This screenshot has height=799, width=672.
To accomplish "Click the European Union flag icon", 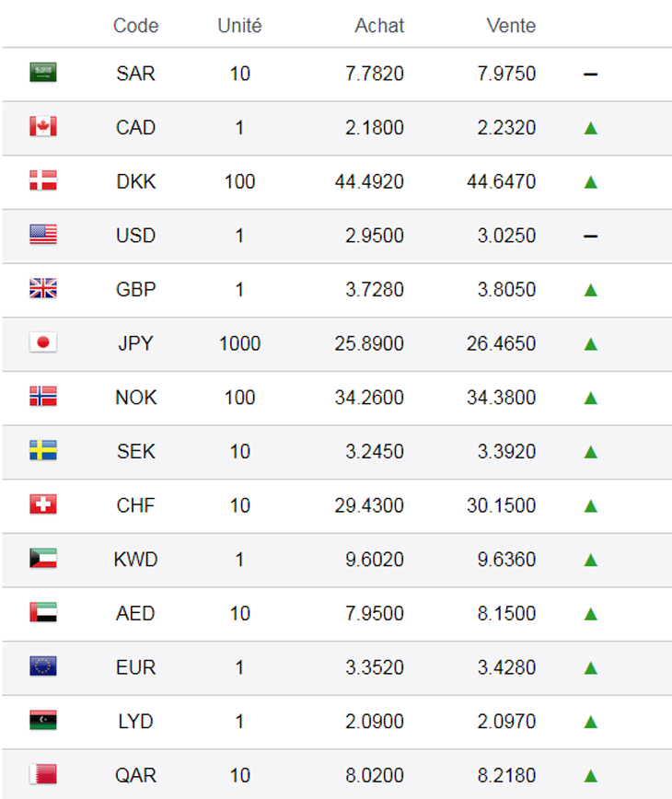I will pyautogui.click(x=43, y=666).
